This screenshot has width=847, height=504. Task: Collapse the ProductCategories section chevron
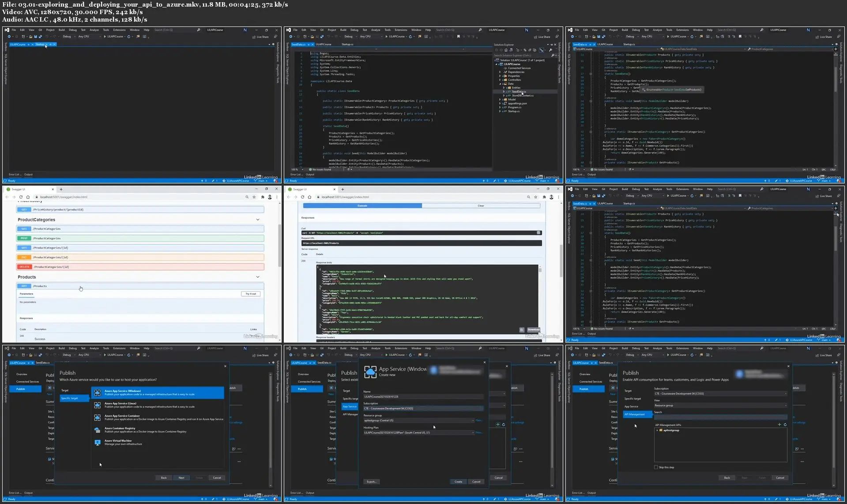tap(258, 220)
